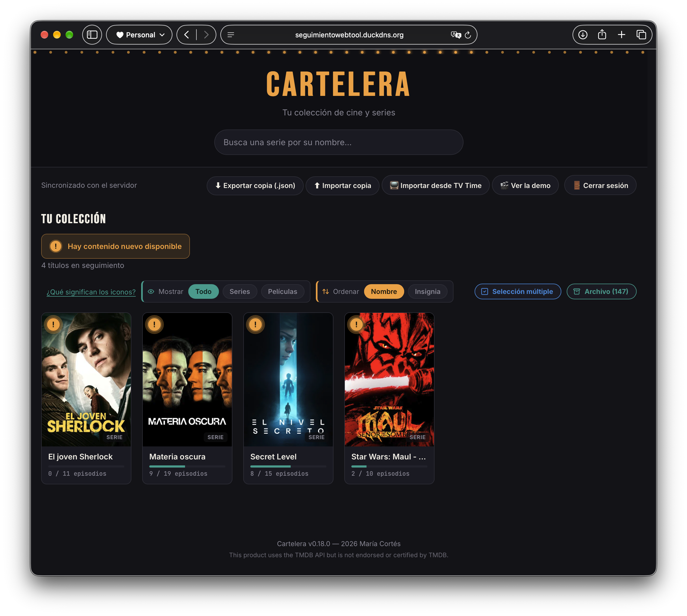Click '2 / 10 episodios' text
The width and height of the screenshot is (687, 616).
click(x=380, y=474)
